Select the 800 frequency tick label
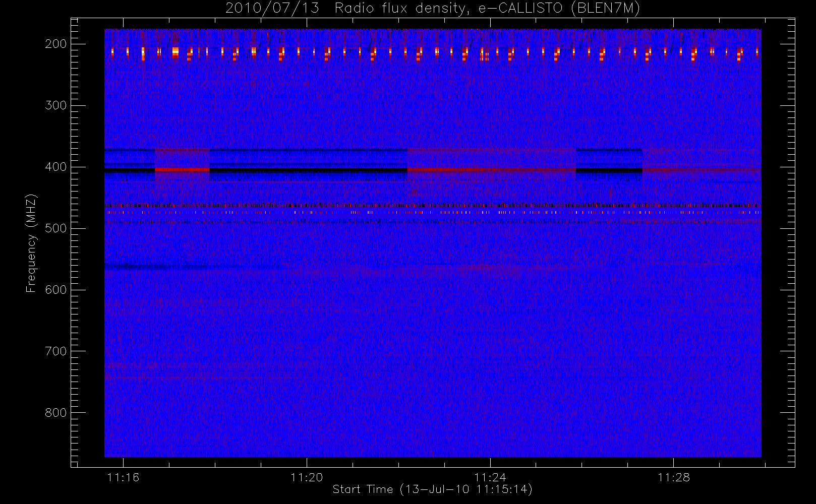 (x=56, y=413)
